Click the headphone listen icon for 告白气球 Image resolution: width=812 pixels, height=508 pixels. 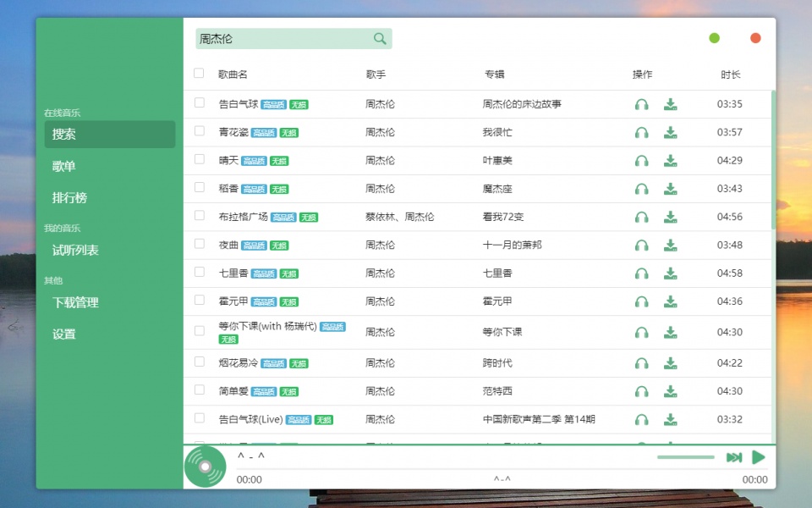point(641,105)
